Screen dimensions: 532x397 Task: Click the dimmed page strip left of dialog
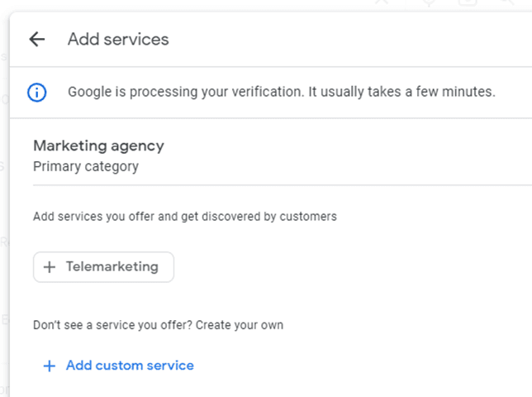[x=4, y=203]
